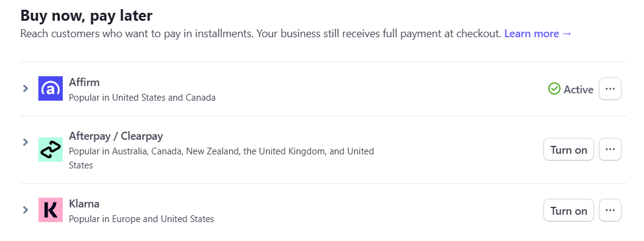
Task: Open the more options menu for Afterpay / Clearpay
Action: (610, 149)
